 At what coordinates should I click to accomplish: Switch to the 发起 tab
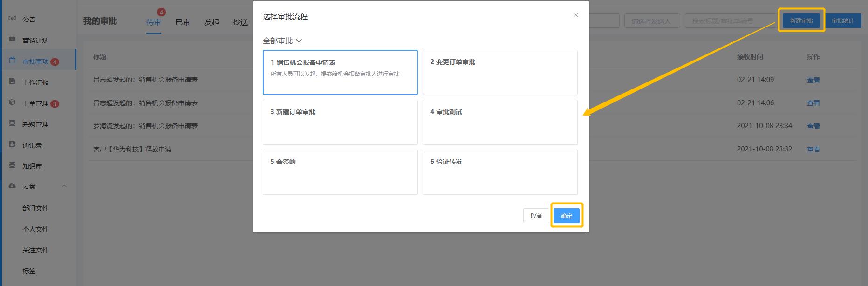click(x=211, y=22)
